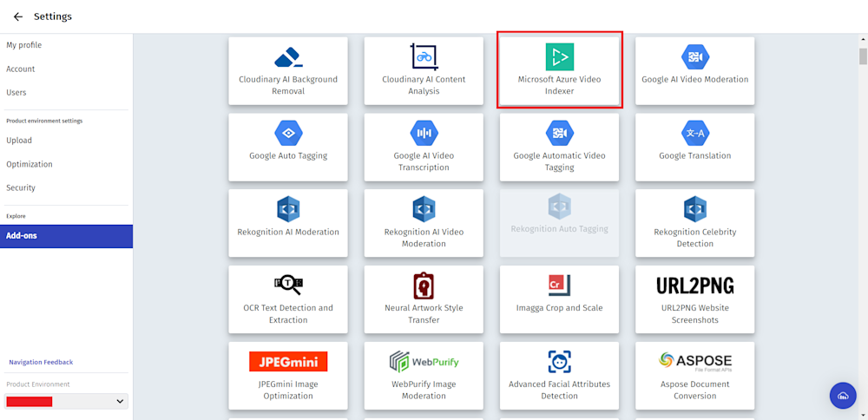Viewport: 868px width, 420px height.
Task: Open the Product Environment dropdown
Action: coord(66,401)
